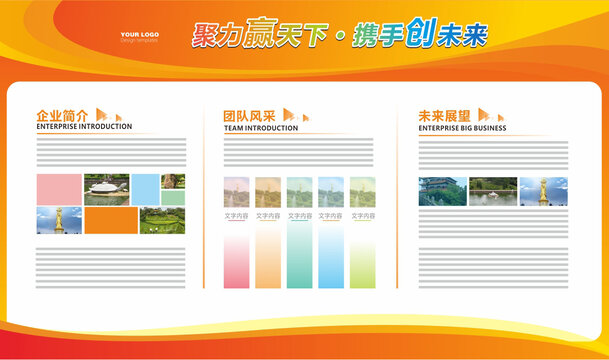The height and width of the screenshot is (360, 609).
Task: Click the blue gradient column
Action: [331, 257]
